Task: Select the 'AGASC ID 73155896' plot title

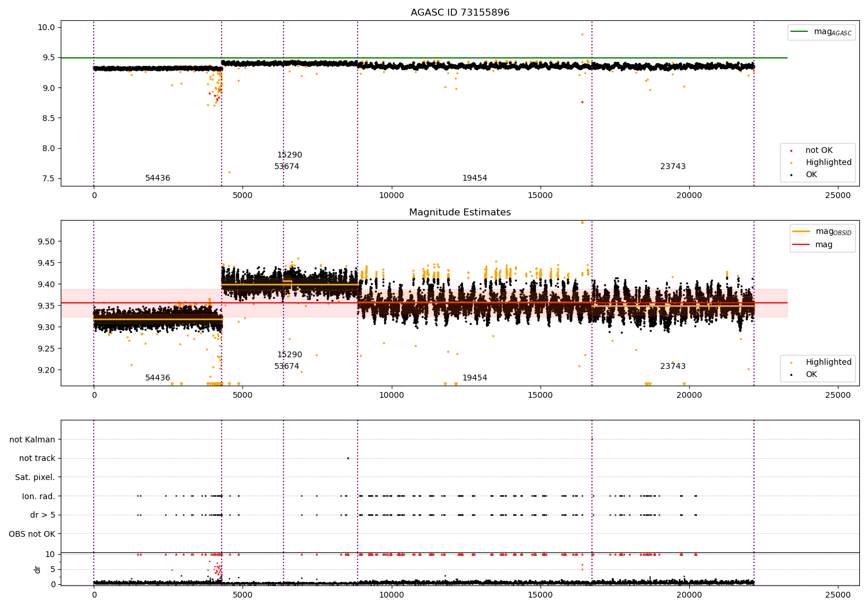Action: click(460, 12)
